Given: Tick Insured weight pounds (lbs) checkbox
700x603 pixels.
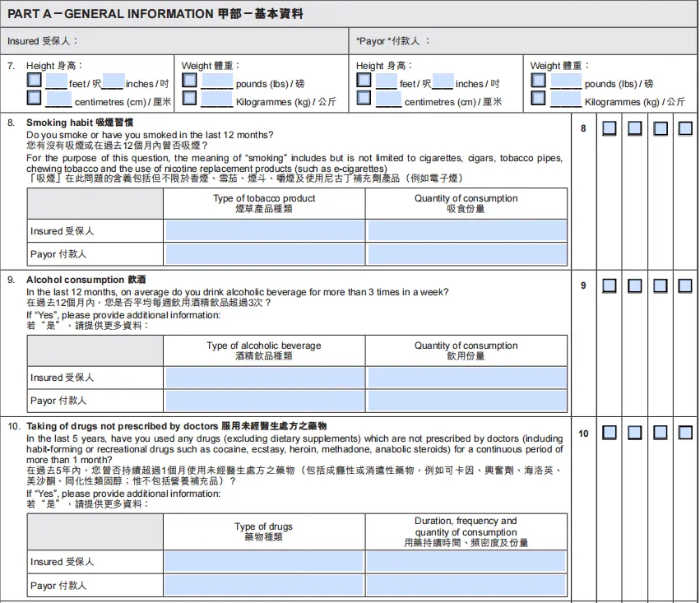Looking at the screenshot, I should point(190,81).
